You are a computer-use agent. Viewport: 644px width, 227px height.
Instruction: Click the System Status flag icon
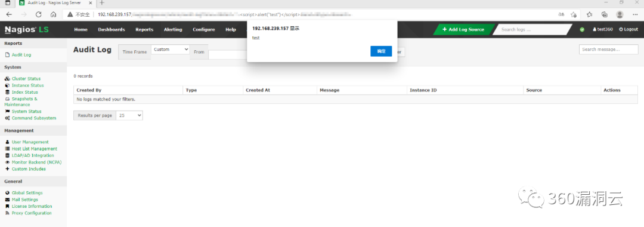(7, 112)
